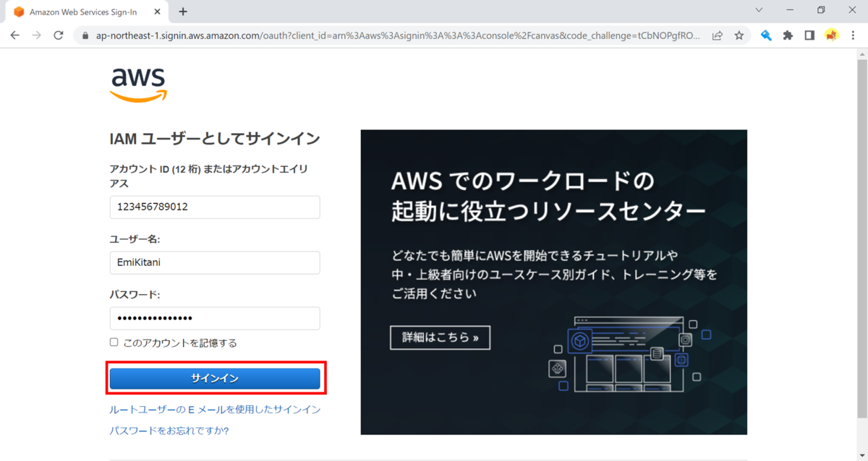This screenshot has height=461, width=868.
Task: Reload the sign-in page
Action: (x=59, y=35)
